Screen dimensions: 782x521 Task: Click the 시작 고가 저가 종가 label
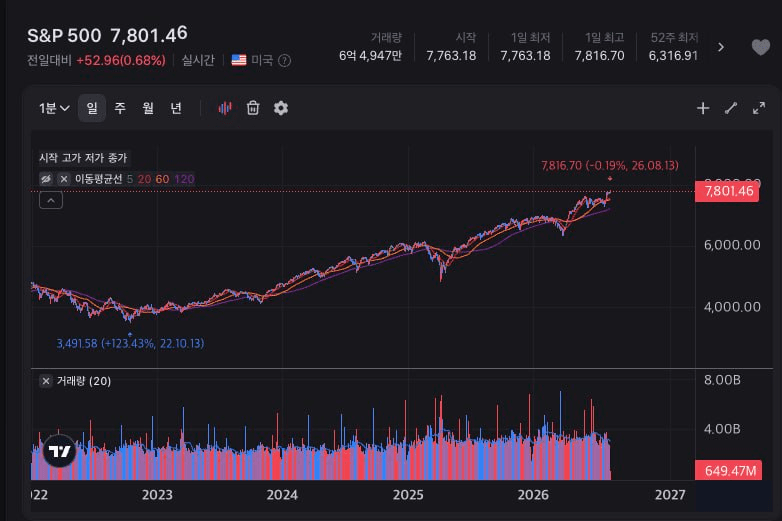[83, 158]
